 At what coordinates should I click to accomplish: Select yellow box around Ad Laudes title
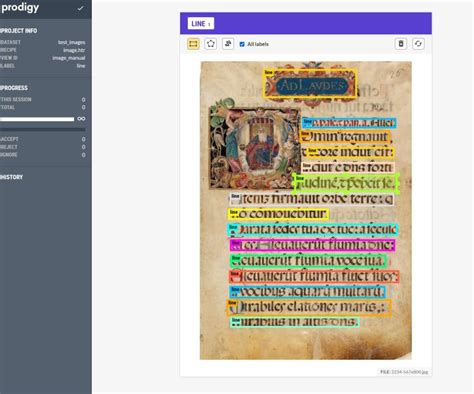pyautogui.click(x=310, y=83)
